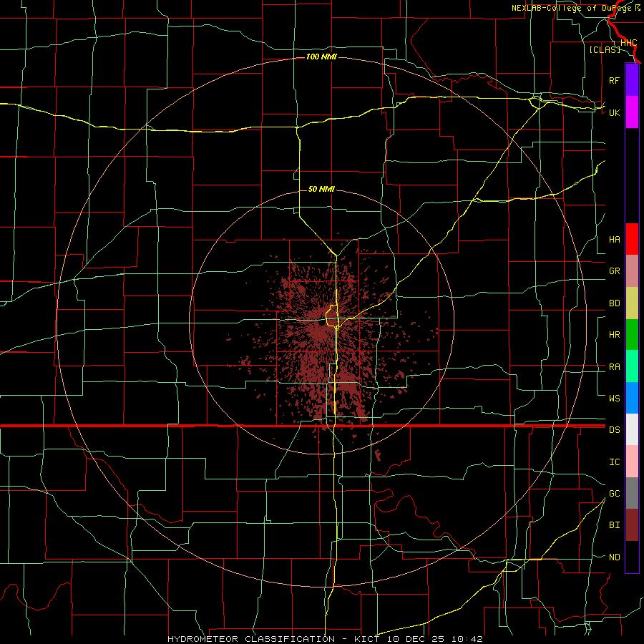Click the DS legend label
644x644 pixels.
click(614, 430)
